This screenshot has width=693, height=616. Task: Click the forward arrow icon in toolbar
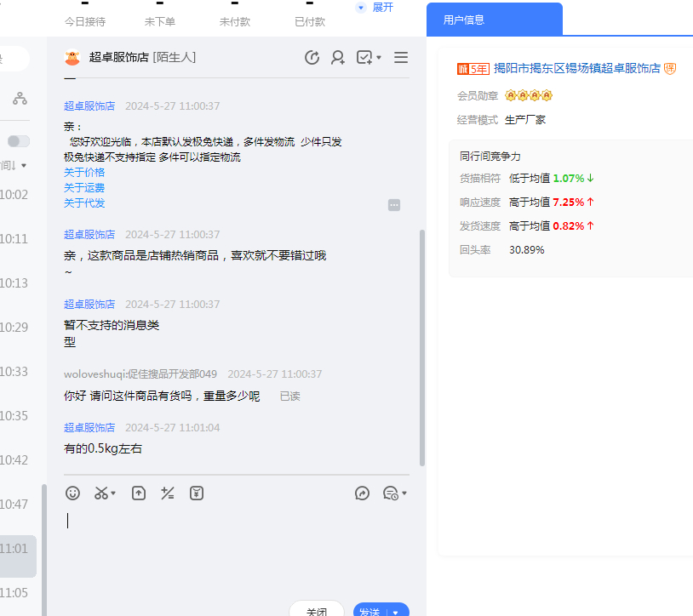click(363, 493)
